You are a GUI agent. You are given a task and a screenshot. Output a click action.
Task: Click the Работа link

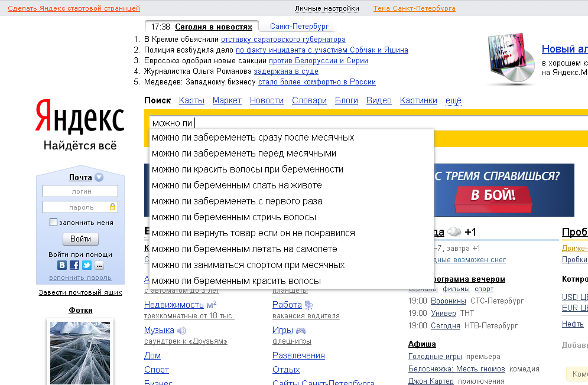(x=287, y=305)
